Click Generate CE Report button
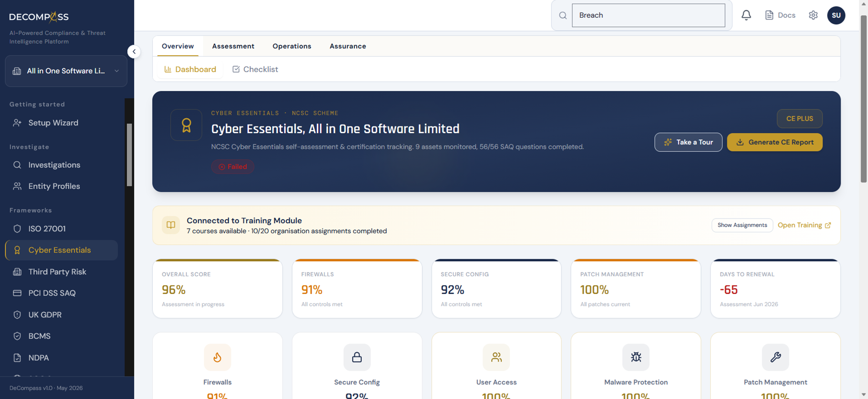 coord(775,142)
